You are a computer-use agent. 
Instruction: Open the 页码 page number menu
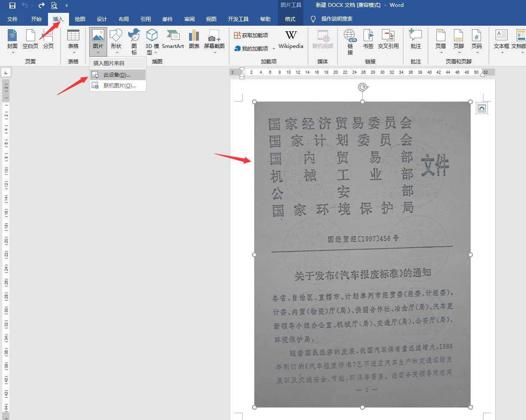click(x=477, y=42)
